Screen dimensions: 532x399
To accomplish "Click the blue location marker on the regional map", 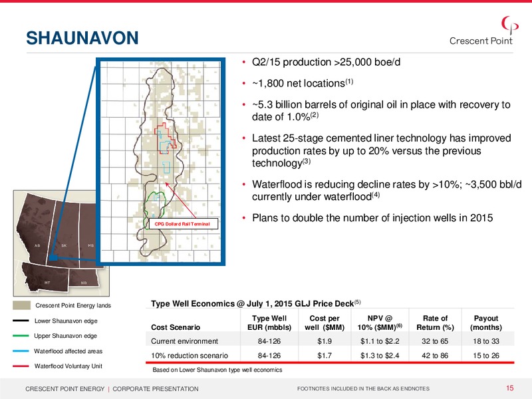I will [x=53, y=258].
